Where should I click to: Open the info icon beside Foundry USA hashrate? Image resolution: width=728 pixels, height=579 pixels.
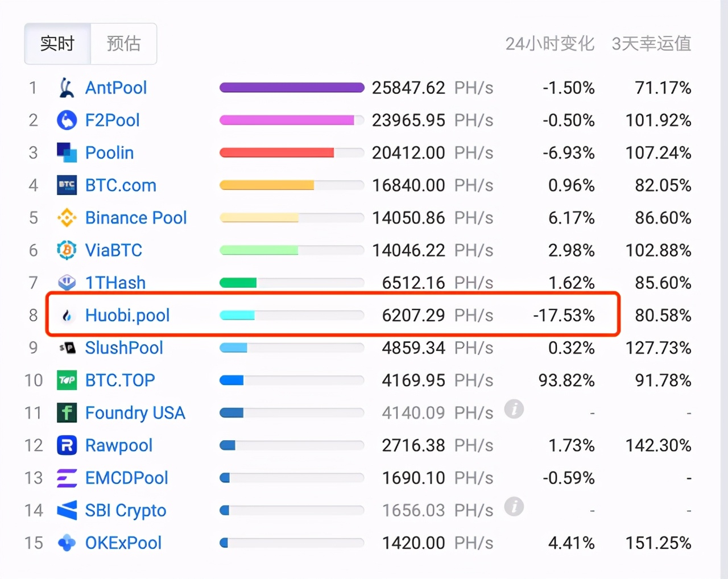(x=514, y=409)
